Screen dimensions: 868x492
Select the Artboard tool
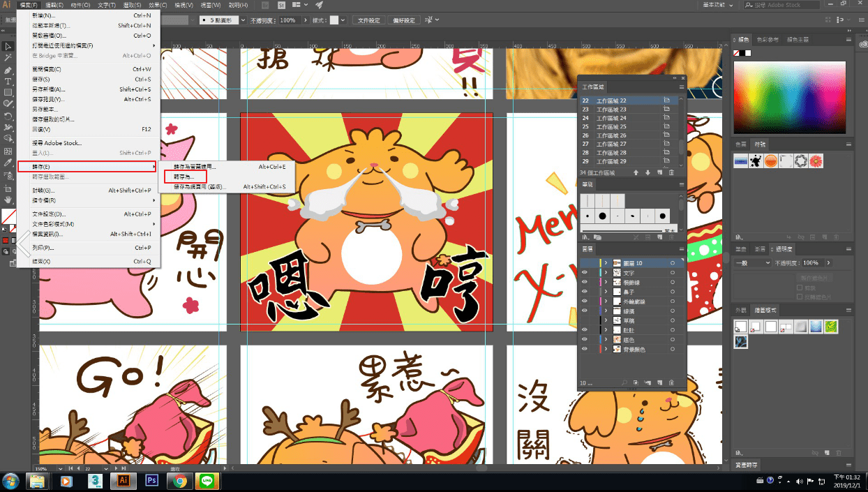pos(8,188)
